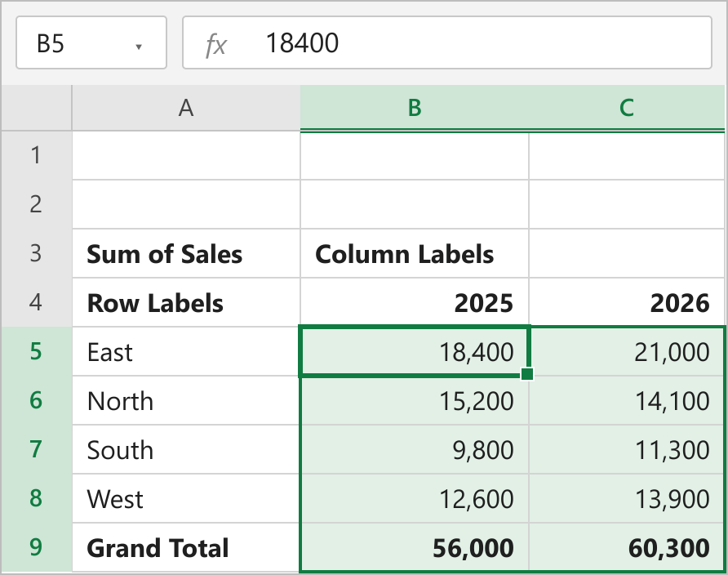Select row 9 header
The width and height of the screenshot is (728, 575).
tap(36, 547)
